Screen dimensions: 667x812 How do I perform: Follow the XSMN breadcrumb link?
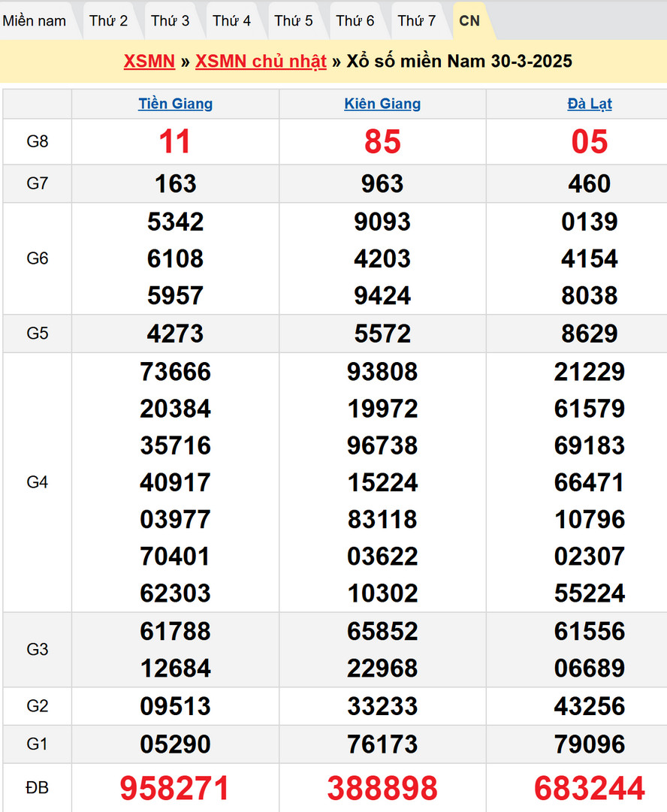click(x=149, y=62)
